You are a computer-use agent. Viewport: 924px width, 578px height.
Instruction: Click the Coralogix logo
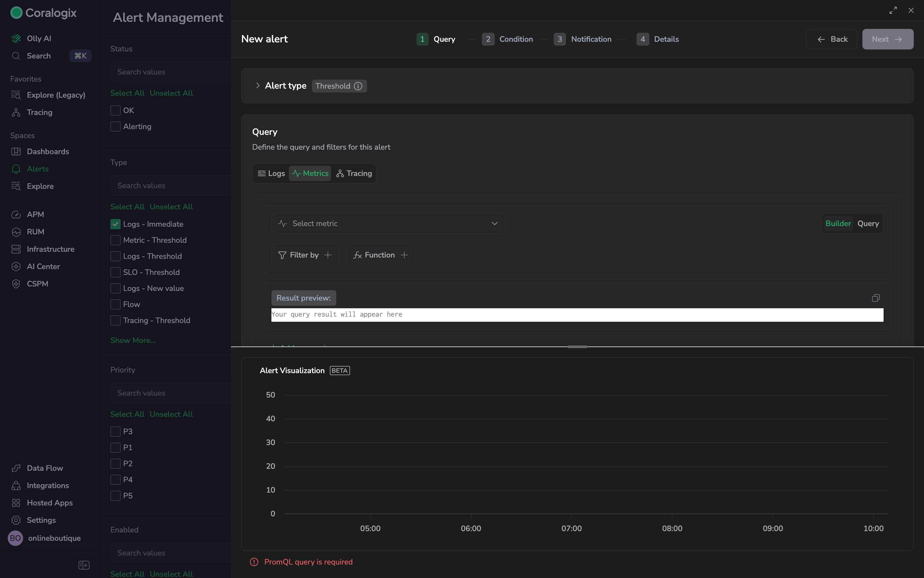click(x=43, y=13)
